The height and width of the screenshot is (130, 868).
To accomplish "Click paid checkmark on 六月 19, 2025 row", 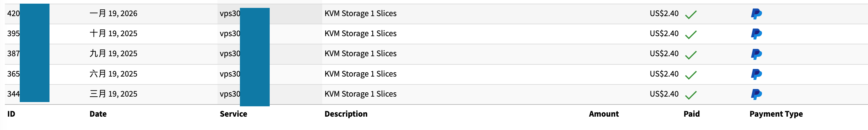I will pos(690,75).
